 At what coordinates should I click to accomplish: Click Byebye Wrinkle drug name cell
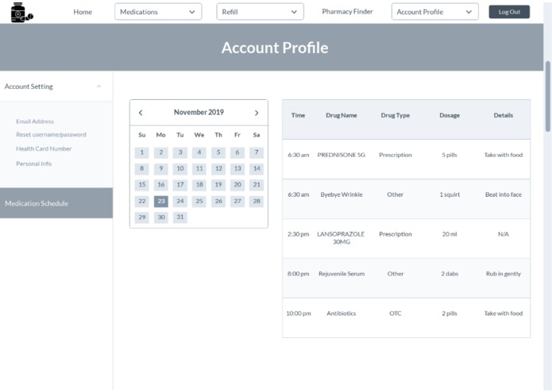pos(341,194)
